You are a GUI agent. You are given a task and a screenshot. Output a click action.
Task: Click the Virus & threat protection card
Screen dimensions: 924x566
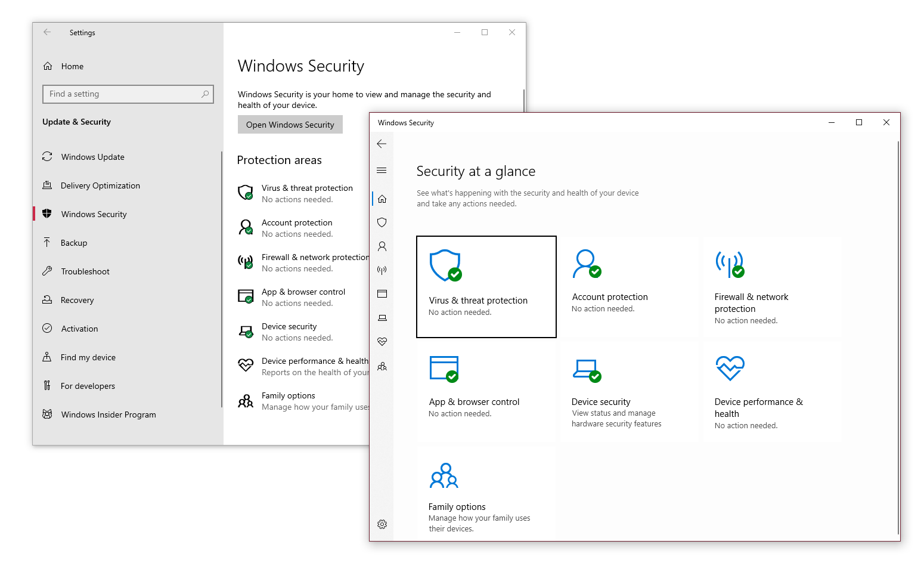pyautogui.click(x=486, y=286)
